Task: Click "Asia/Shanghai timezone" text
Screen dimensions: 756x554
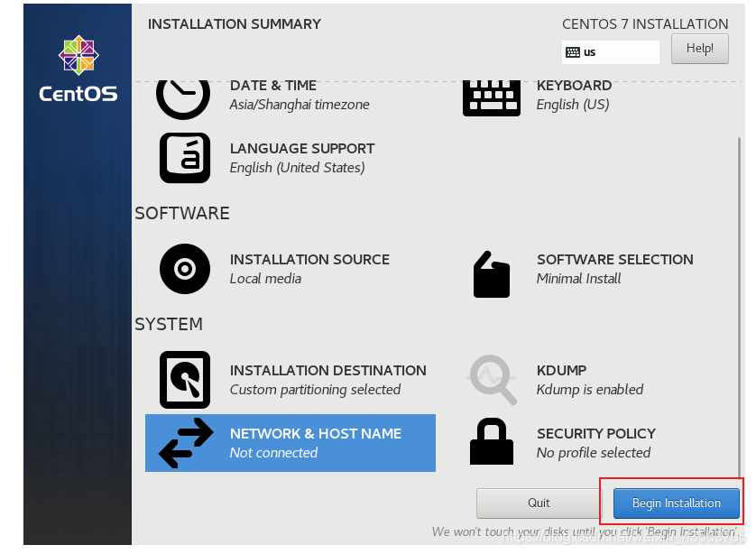Action: pos(300,105)
